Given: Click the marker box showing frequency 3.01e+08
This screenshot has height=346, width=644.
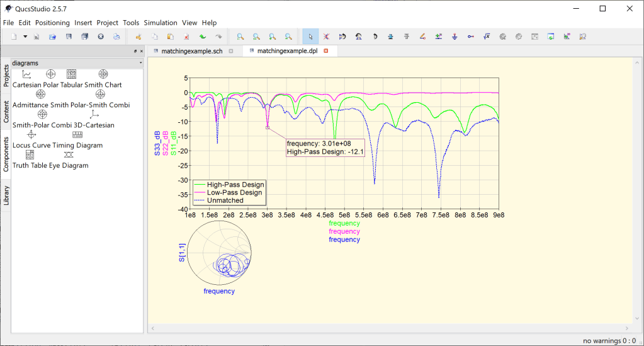Looking at the screenshot, I should (325, 147).
